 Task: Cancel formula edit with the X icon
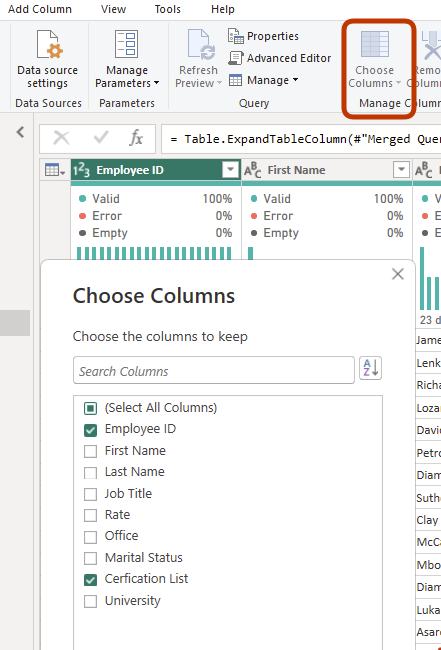[x=61, y=138]
